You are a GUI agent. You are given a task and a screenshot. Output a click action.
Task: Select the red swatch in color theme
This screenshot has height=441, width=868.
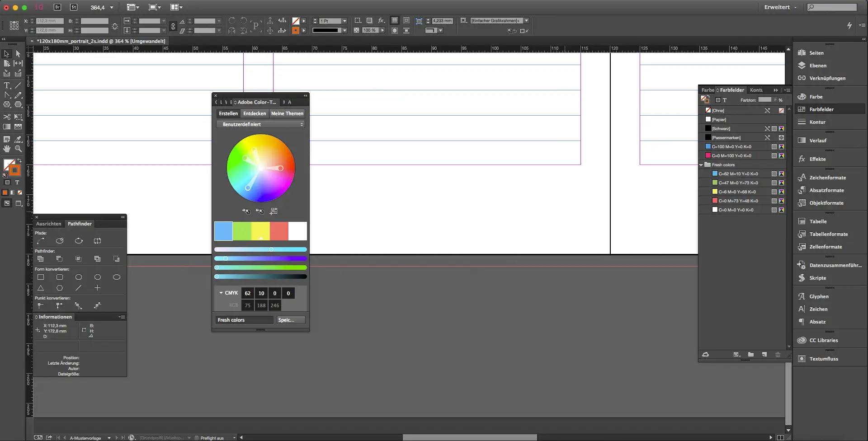[279, 231]
